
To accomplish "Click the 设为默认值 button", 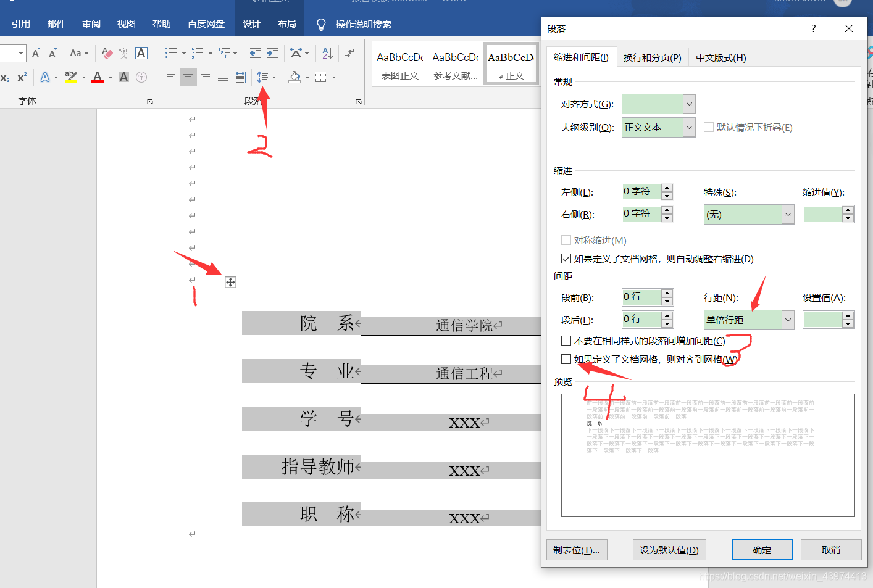I will click(x=669, y=550).
